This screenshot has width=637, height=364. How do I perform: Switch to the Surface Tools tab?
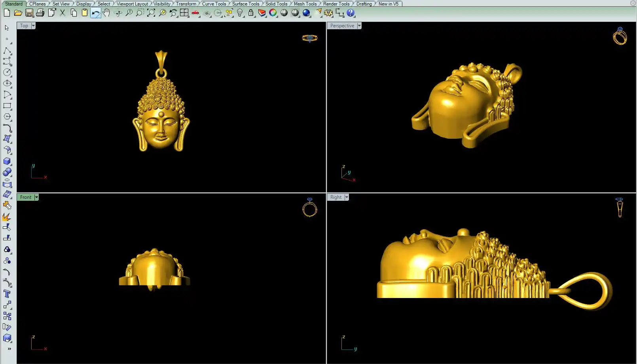pos(245,4)
